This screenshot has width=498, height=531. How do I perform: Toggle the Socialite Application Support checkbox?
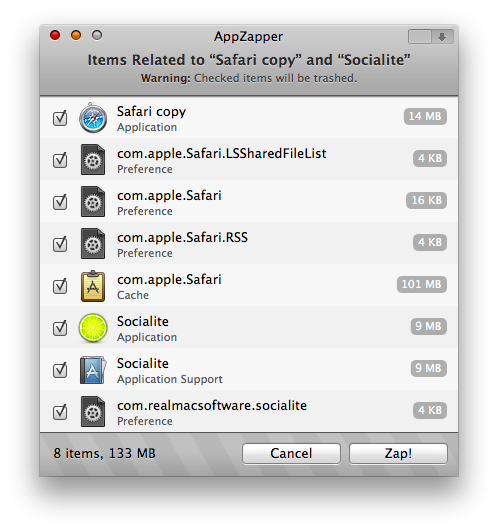click(x=60, y=370)
